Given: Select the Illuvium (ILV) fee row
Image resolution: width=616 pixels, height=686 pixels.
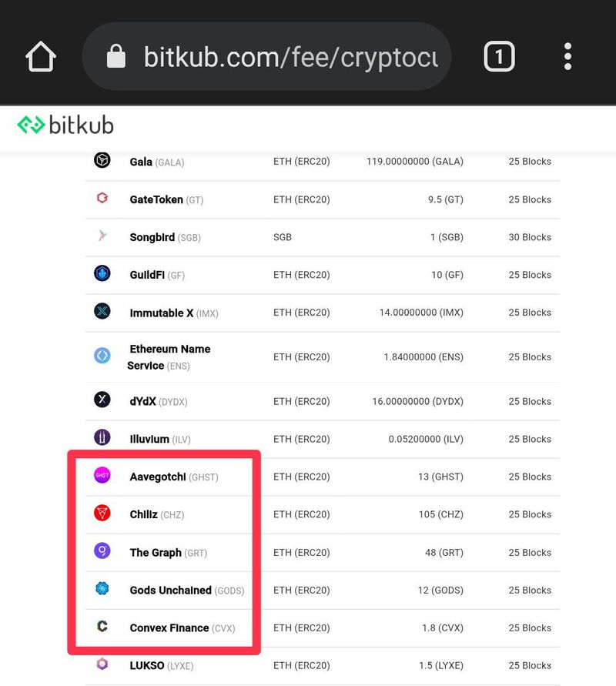Looking at the screenshot, I should (x=308, y=439).
